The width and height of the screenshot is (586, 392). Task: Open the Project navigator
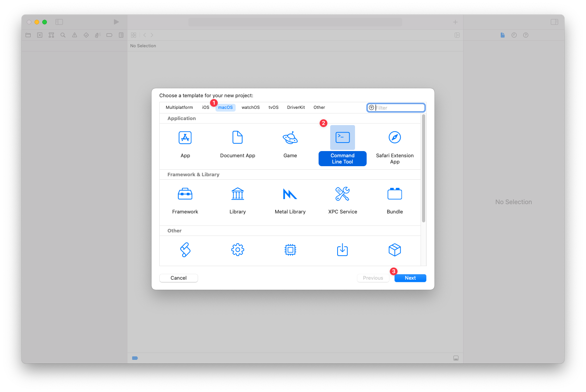click(x=28, y=35)
